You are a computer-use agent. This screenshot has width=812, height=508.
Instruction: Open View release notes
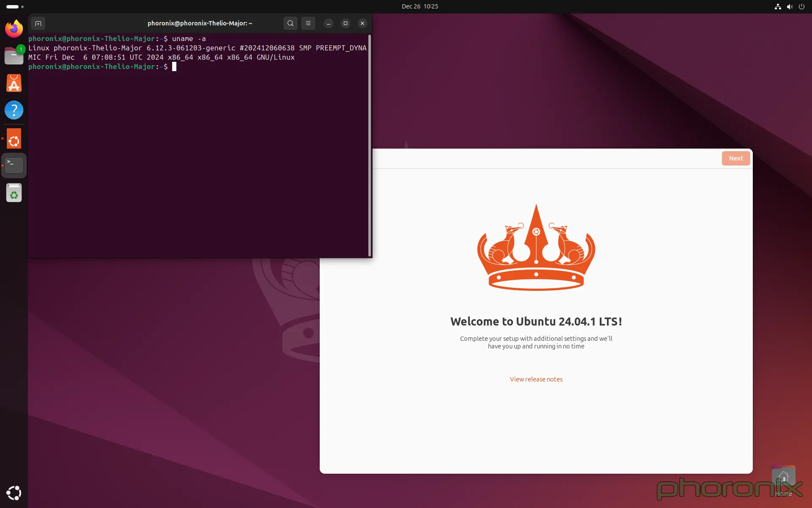[x=536, y=379]
